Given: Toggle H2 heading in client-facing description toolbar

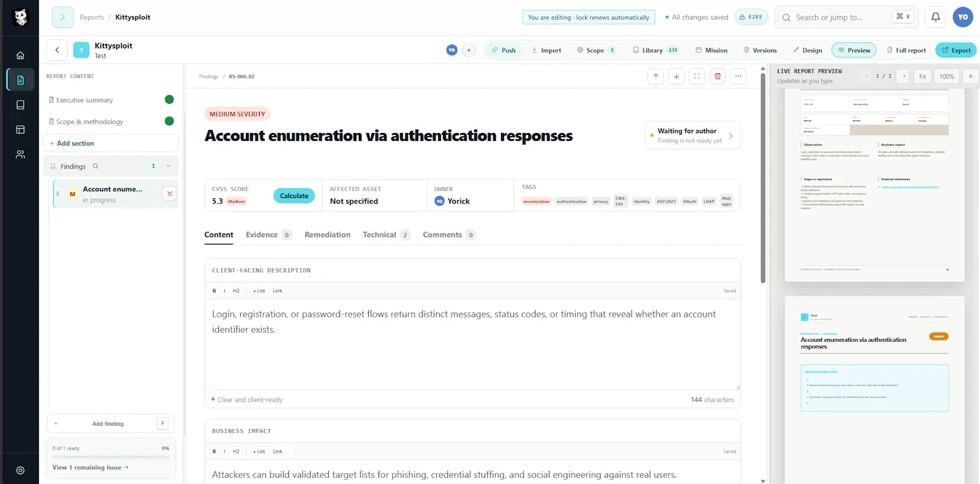Looking at the screenshot, I should tap(236, 291).
